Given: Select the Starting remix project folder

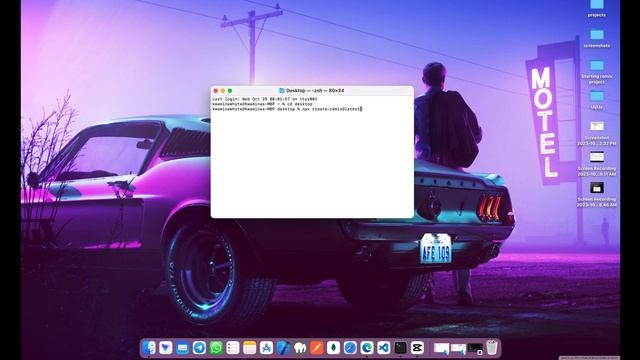Looking at the screenshot, I should pyautogui.click(x=596, y=72).
